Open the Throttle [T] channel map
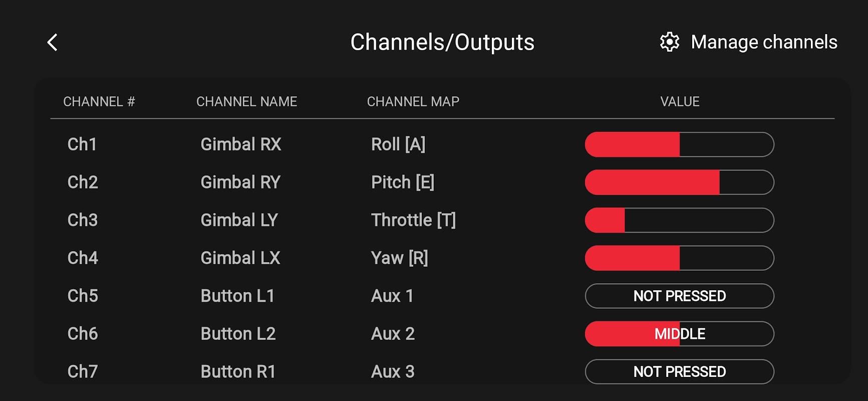This screenshot has width=868, height=401. point(413,220)
